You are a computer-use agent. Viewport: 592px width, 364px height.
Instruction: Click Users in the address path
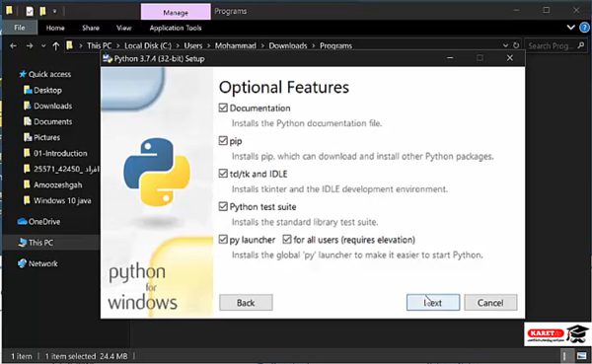tap(193, 45)
